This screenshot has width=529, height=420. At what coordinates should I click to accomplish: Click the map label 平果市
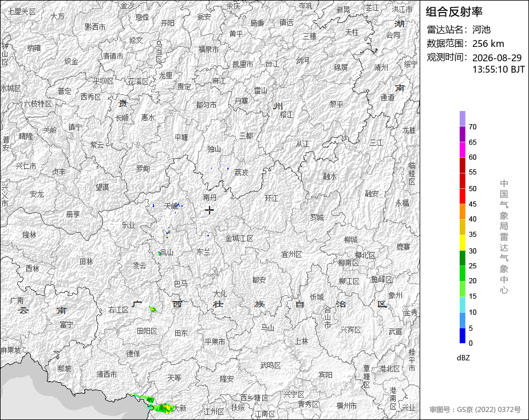(215, 342)
